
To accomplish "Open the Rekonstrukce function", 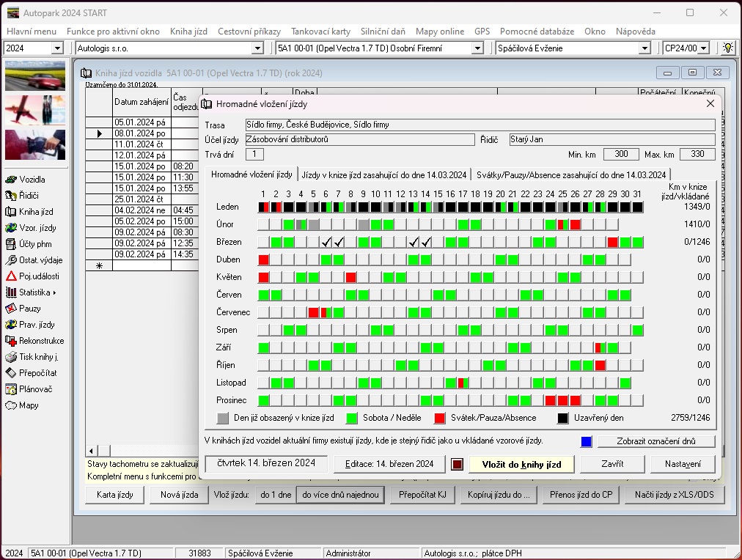I will (x=34, y=341).
